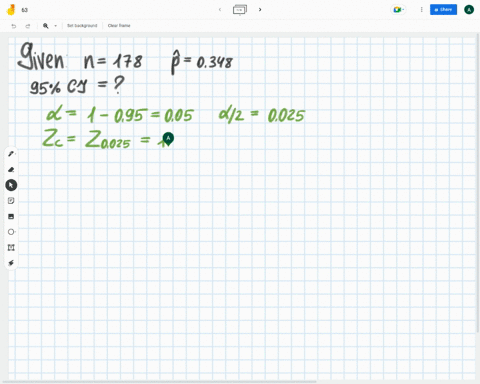Activate the Laser pointer tool
The image size is (480, 384).
tap(11, 263)
